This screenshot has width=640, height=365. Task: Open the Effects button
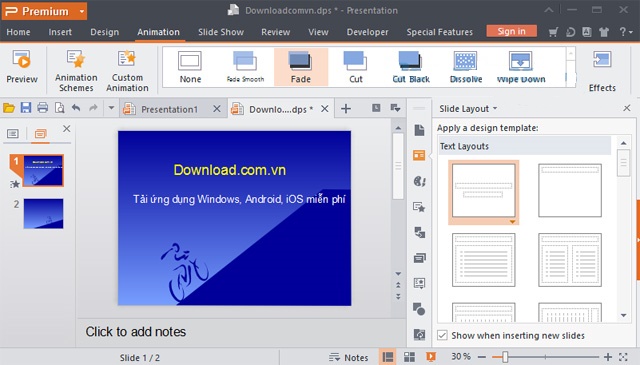click(602, 71)
